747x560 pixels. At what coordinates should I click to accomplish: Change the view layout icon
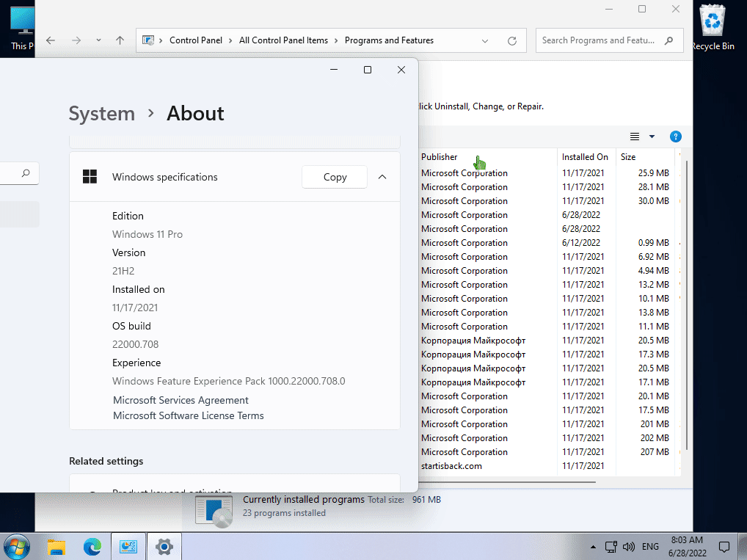[635, 137]
